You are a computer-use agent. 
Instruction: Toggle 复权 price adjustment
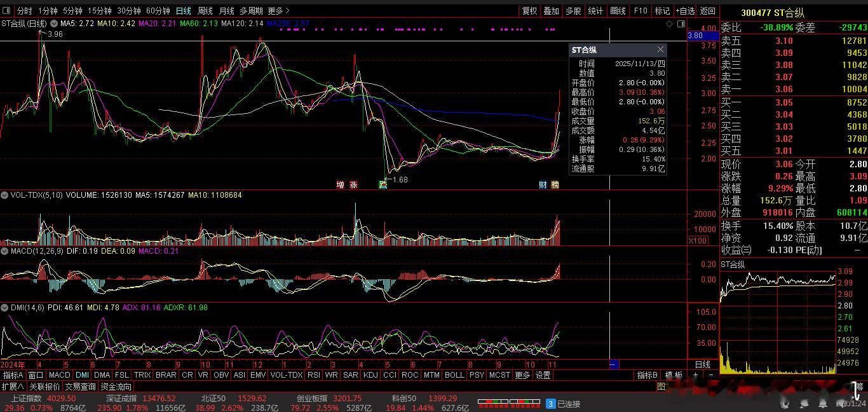(x=529, y=11)
